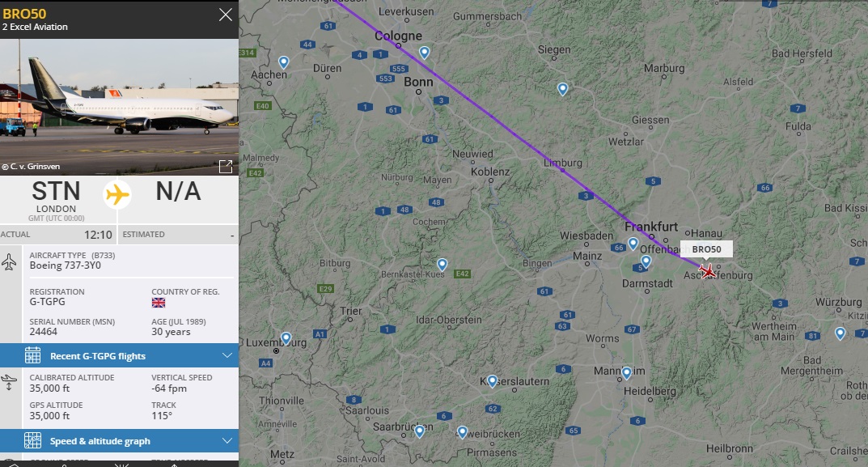Screen dimensions: 868x467
Task: Click the STN London origin airport code
Action: pos(56,192)
